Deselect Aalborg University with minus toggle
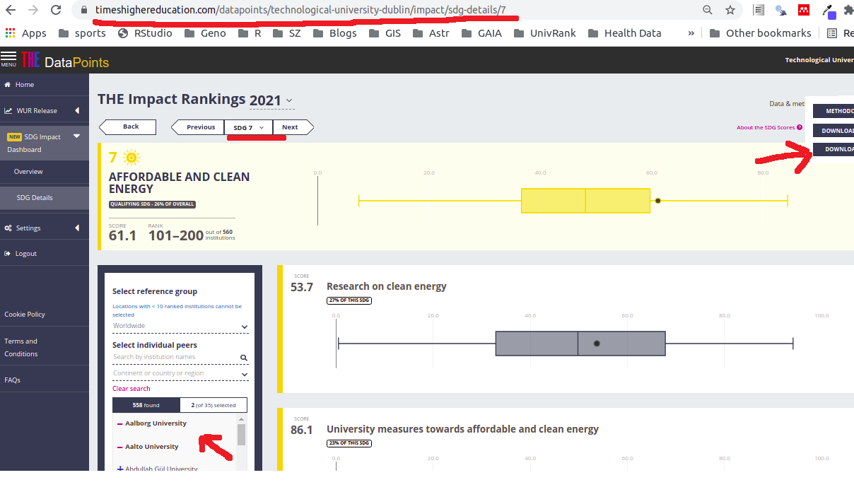Viewport: 854px width, 504px height. 119,424
